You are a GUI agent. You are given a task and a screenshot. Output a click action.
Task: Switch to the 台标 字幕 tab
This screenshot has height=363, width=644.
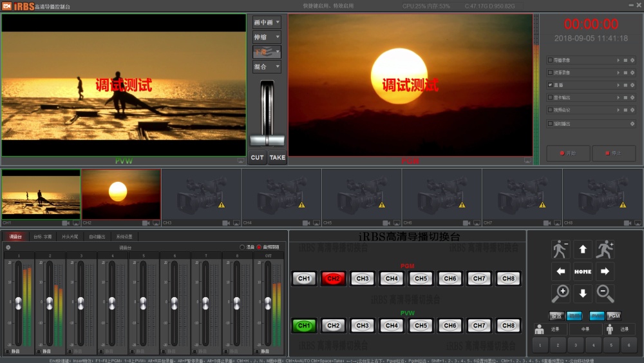pyautogui.click(x=43, y=237)
